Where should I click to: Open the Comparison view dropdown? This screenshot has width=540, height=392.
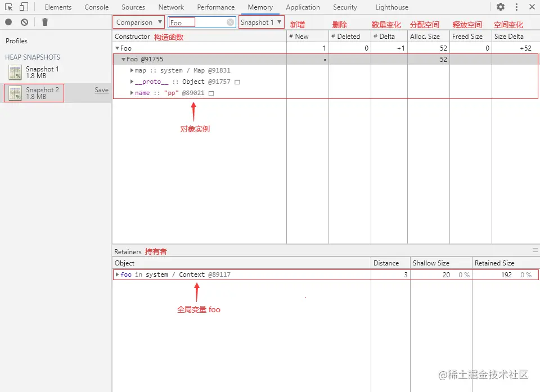pos(139,22)
